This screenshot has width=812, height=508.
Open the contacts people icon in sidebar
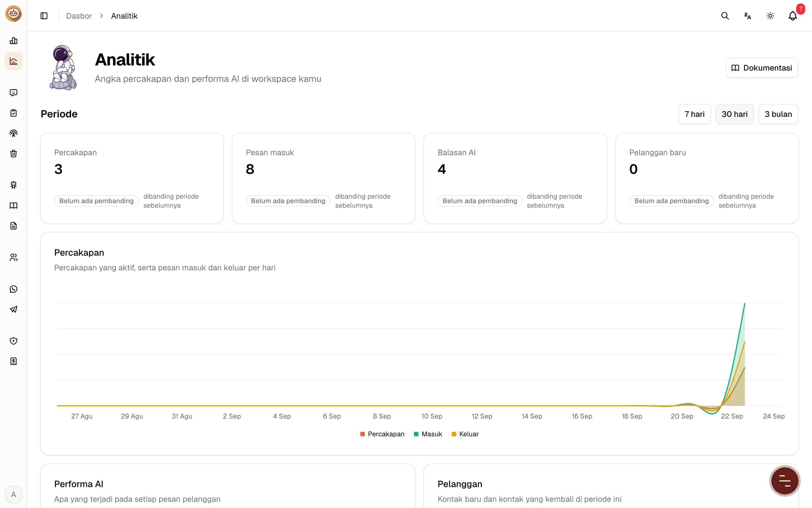point(14,257)
